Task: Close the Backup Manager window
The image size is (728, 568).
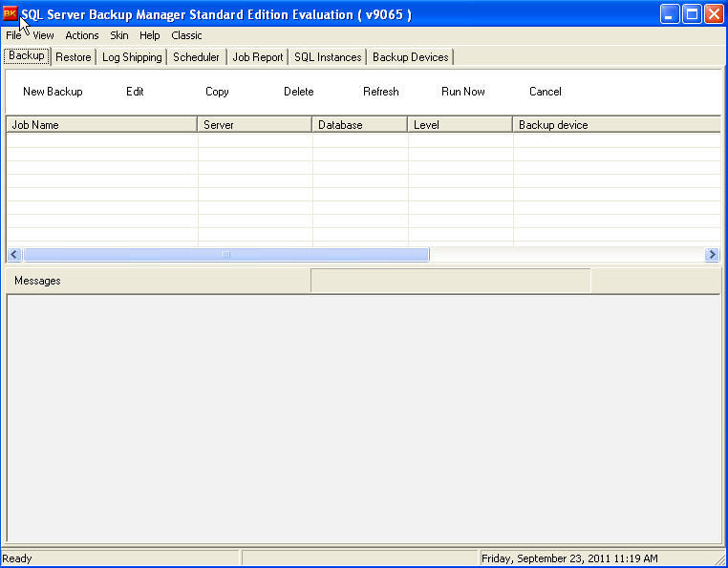Action: click(714, 14)
